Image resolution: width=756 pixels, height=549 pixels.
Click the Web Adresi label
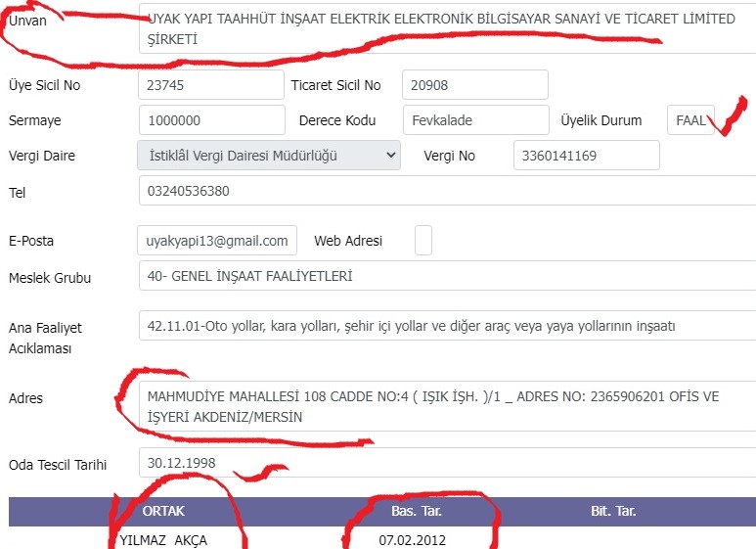(348, 241)
